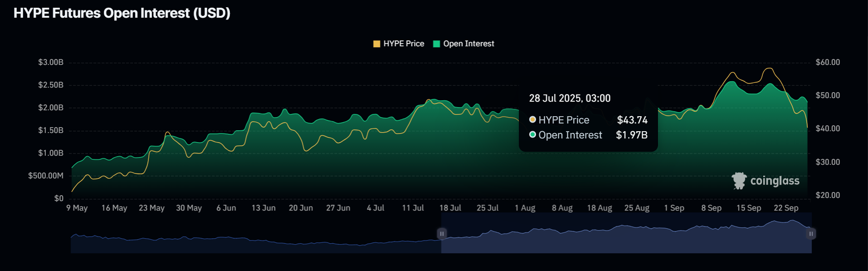The height and width of the screenshot is (271, 868).
Task: Click the 9 May x-axis date label
Action: coord(77,208)
